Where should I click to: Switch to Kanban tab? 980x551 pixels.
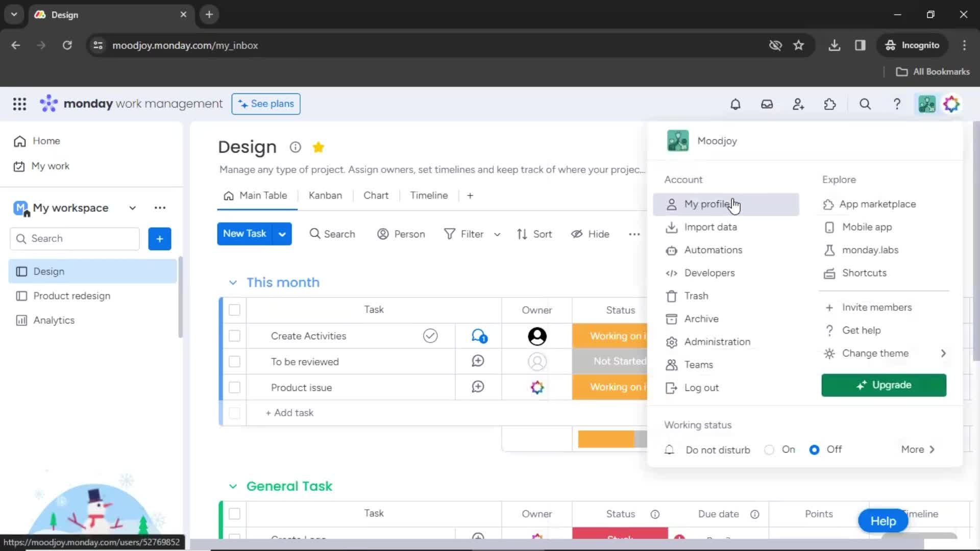(x=325, y=195)
